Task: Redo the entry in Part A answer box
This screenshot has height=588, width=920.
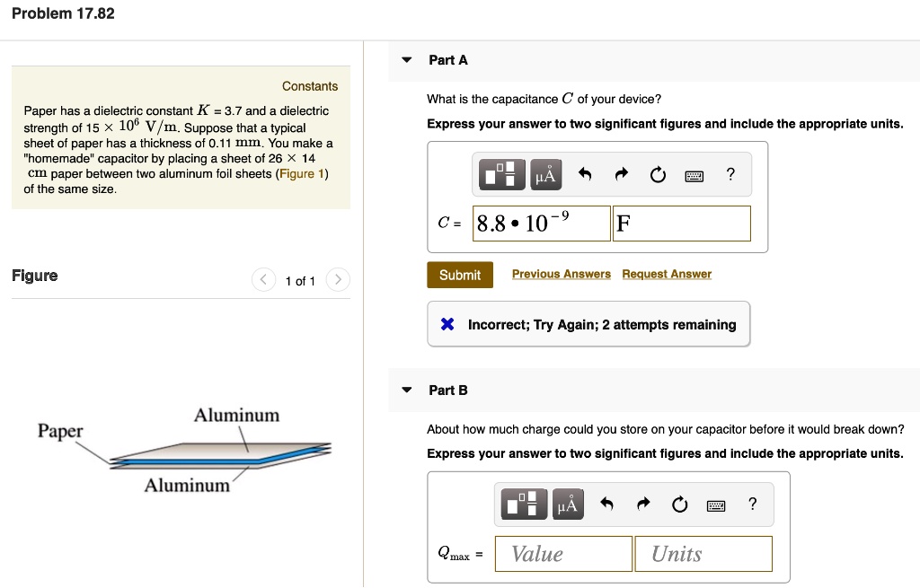Action: [622, 174]
